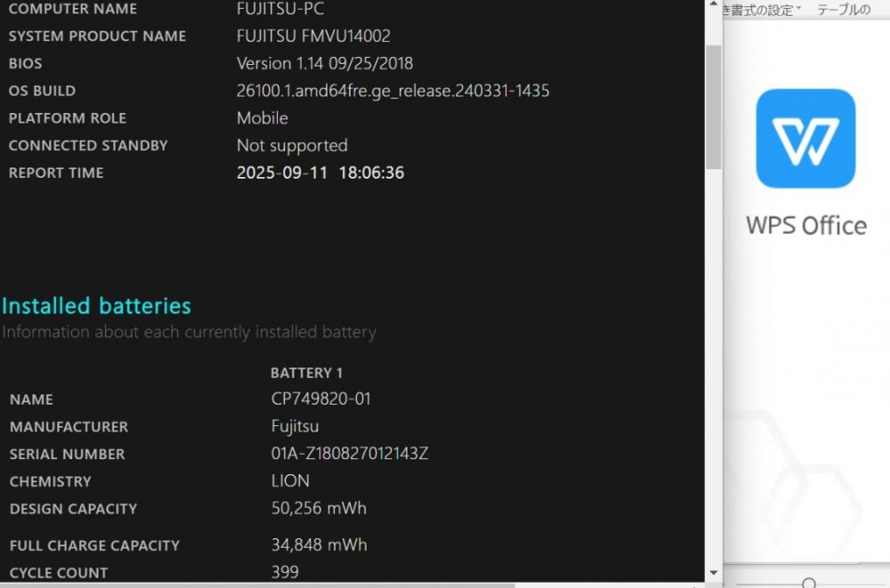Select the "CP749820-01" battery name
Image resolution: width=890 pixels, height=588 pixels.
[x=320, y=399]
